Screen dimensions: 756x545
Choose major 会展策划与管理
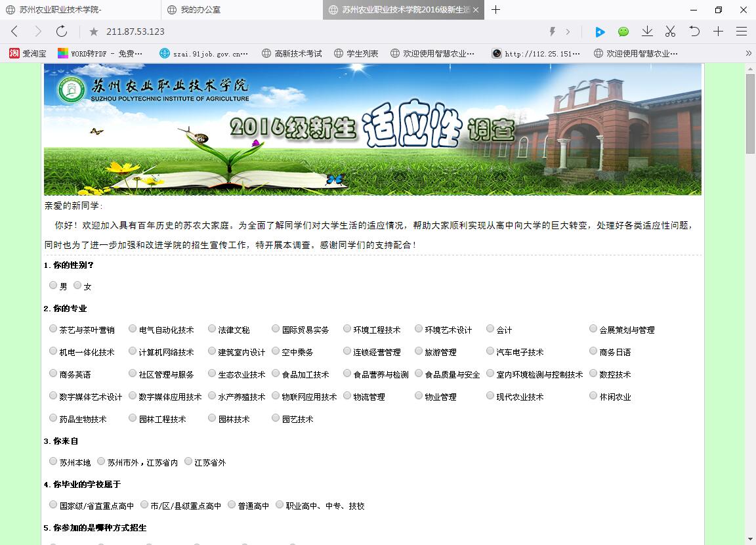593,328
